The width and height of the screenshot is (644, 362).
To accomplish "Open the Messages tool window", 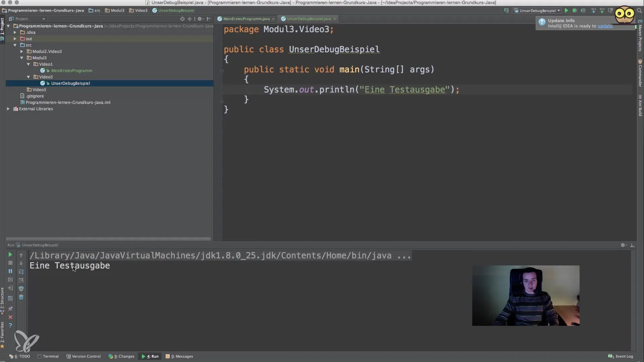I will (179, 356).
